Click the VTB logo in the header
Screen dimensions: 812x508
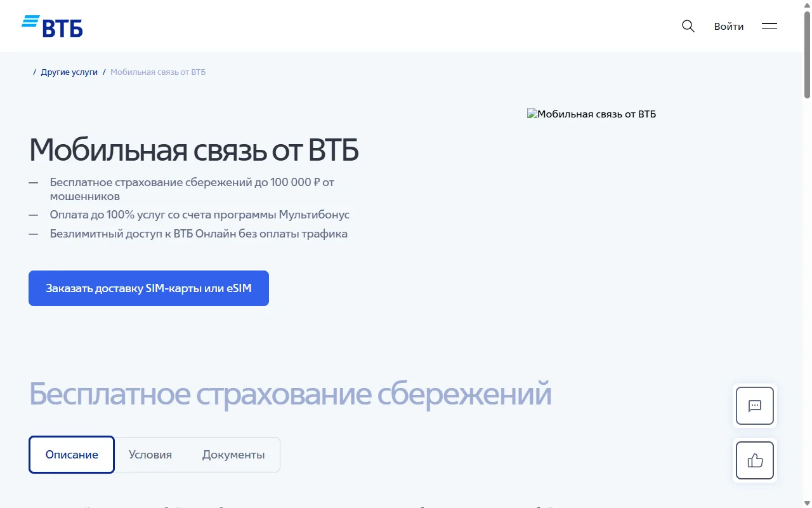click(52, 26)
